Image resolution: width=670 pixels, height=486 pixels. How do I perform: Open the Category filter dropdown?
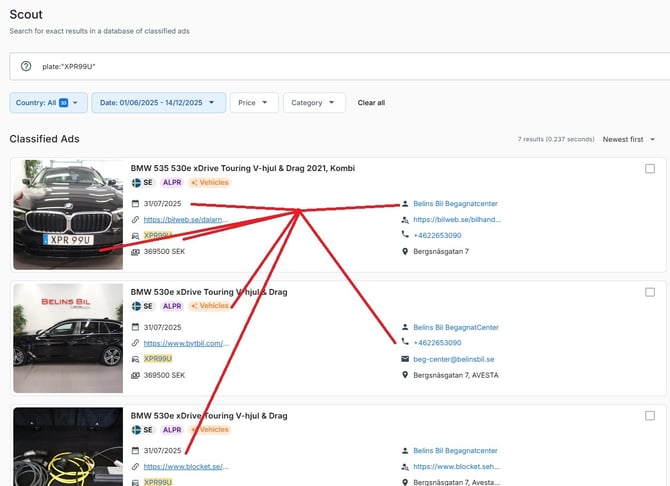coord(314,103)
